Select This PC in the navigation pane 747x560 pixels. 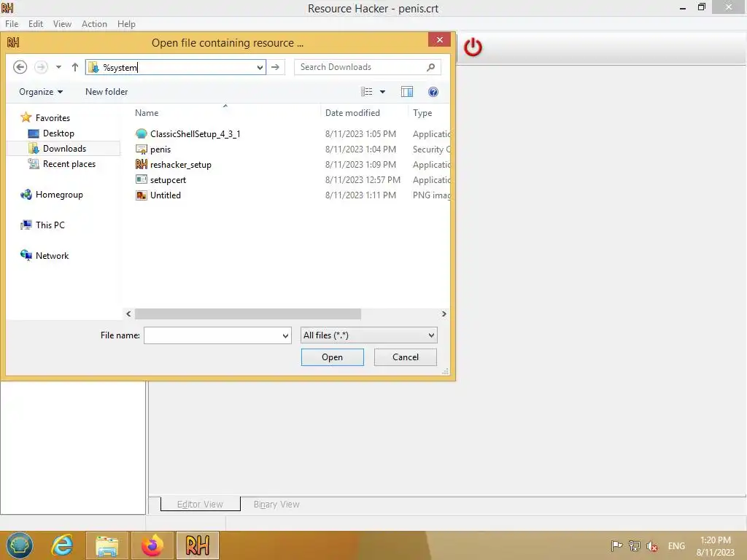43,225
